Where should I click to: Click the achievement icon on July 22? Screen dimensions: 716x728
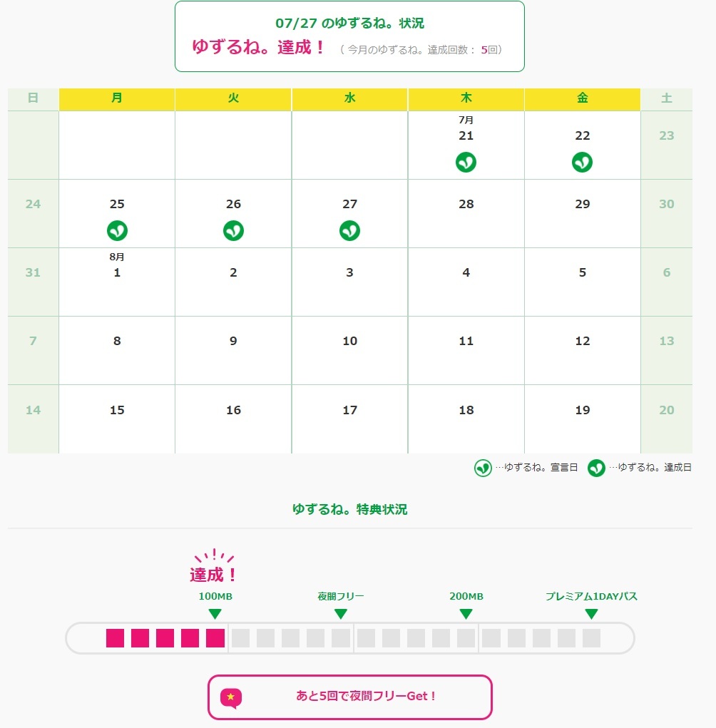point(582,163)
